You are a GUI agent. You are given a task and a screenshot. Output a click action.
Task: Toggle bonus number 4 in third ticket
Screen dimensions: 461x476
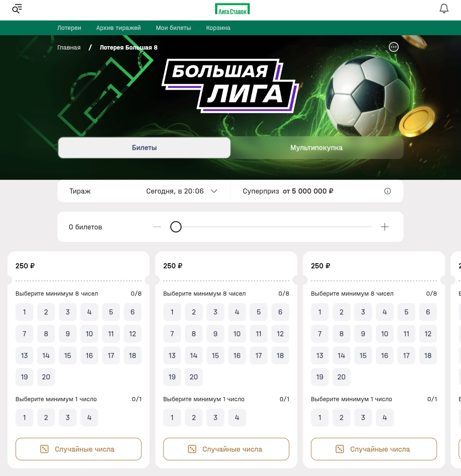[385, 417]
